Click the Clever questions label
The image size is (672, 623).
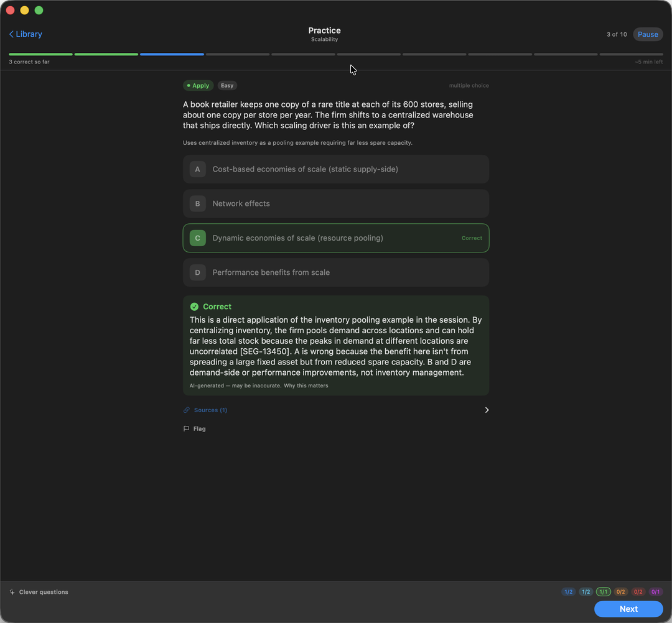44,592
